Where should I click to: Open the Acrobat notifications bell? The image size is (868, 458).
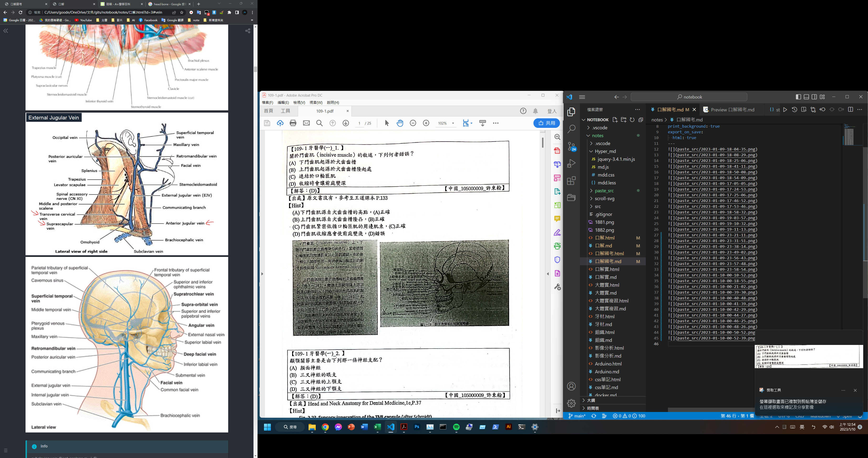click(535, 111)
